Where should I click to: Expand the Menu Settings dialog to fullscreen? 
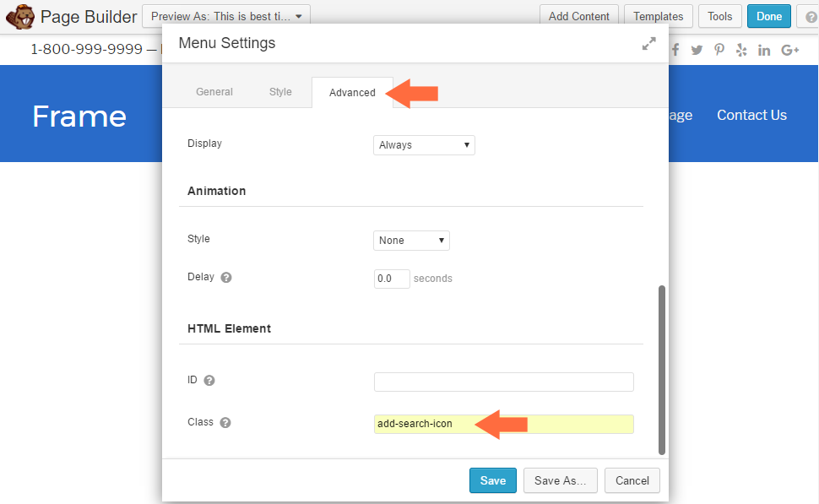tap(648, 44)
